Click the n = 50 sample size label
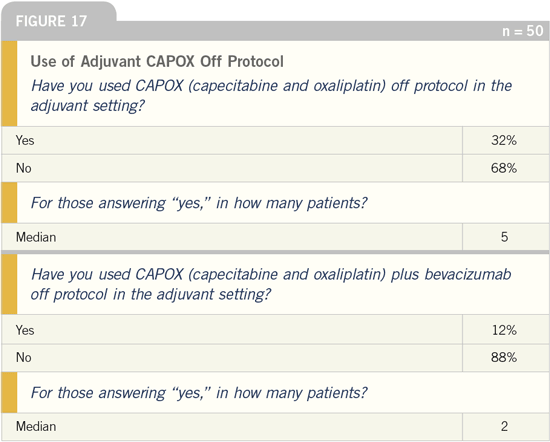 [523, 31]
